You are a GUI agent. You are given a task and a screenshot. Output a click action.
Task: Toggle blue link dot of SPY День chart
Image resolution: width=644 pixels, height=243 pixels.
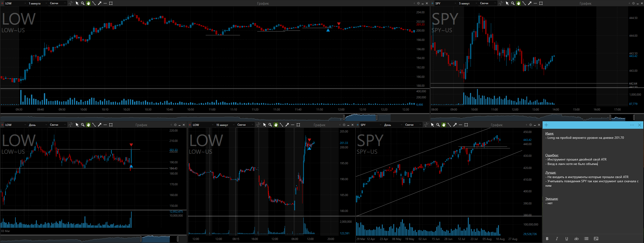[x=358, y=125]
